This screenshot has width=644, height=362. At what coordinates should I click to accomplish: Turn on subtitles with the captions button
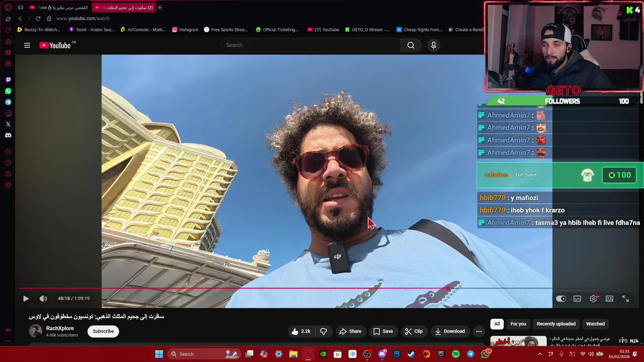click(577, 299)
